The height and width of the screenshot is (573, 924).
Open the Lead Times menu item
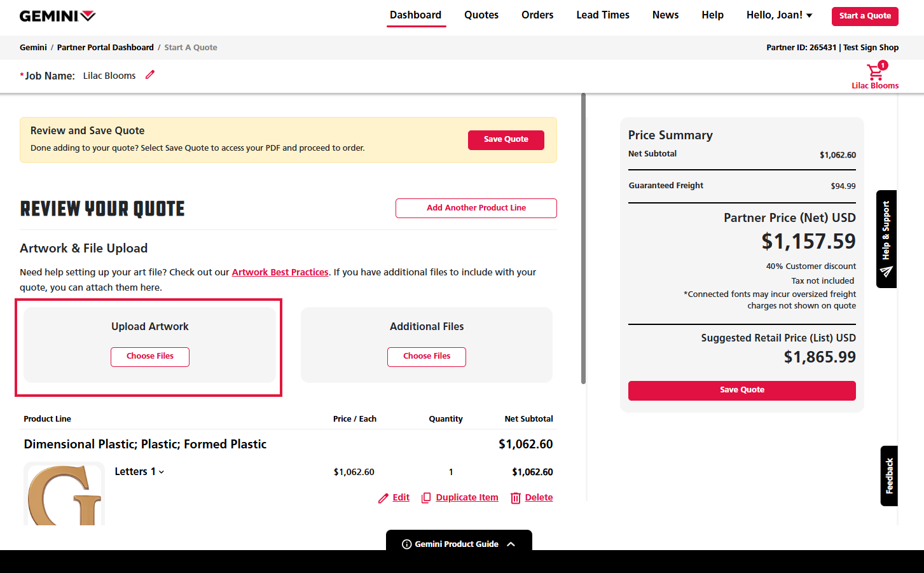point(602,15)
